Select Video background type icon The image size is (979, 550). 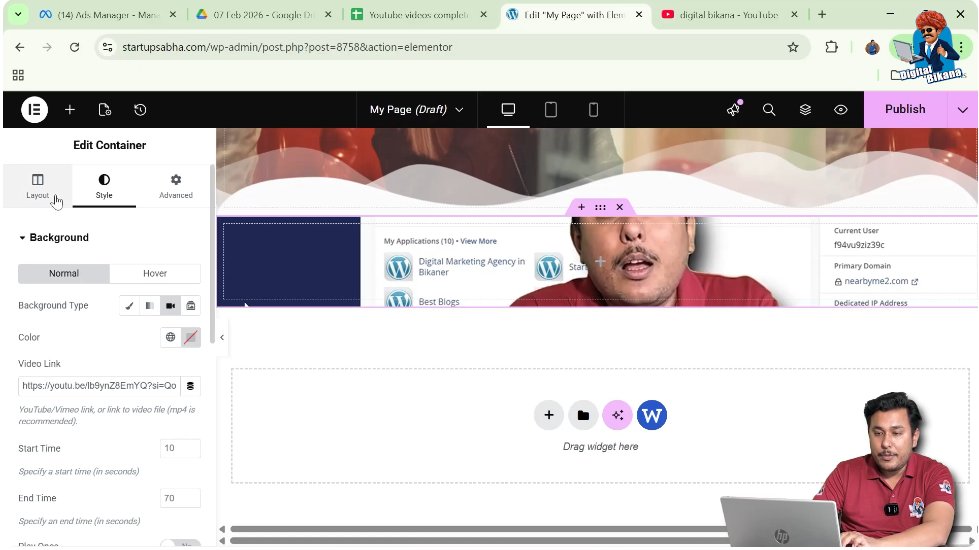(170, 306)
